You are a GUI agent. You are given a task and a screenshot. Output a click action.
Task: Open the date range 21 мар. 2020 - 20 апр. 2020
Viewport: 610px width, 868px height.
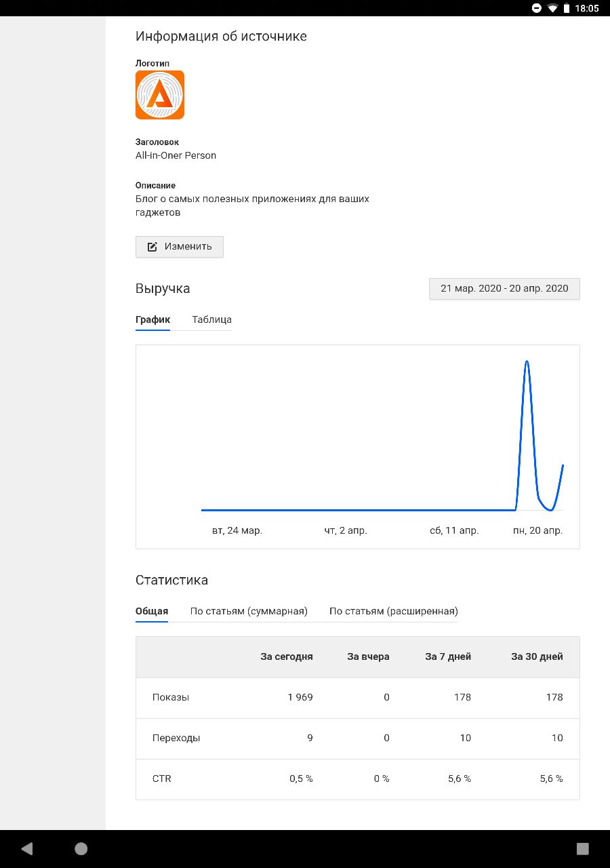(x=504, y=288)
